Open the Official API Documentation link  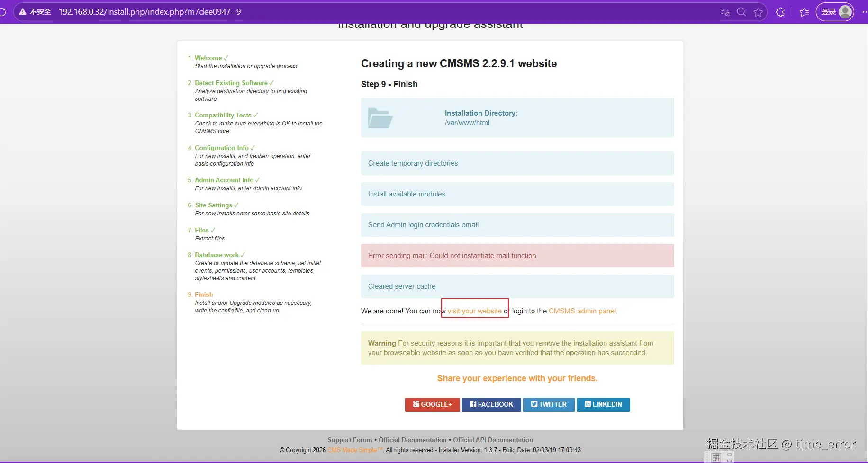pyautogui.click(x=493, y=440)
